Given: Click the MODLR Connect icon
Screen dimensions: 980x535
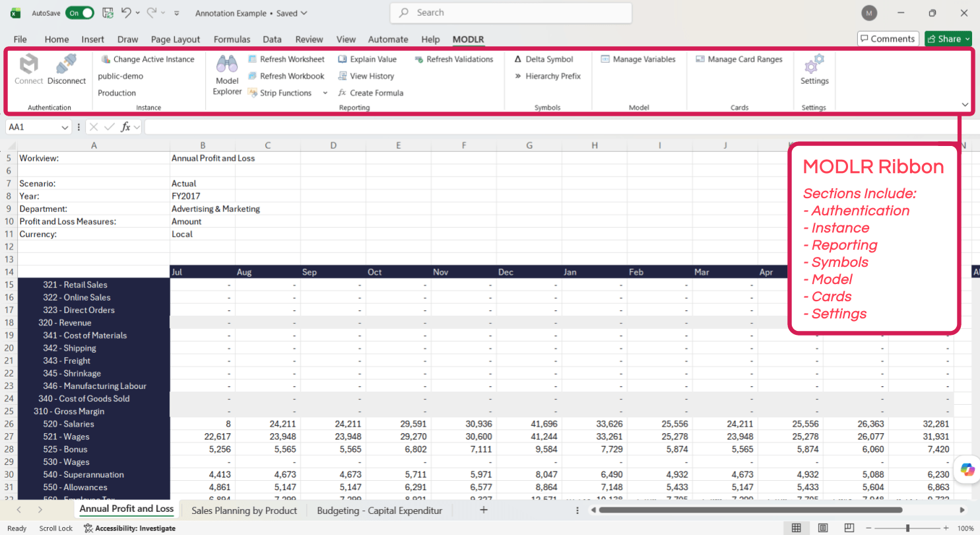Looking at the screenshot, I should [x=28, y=64].
